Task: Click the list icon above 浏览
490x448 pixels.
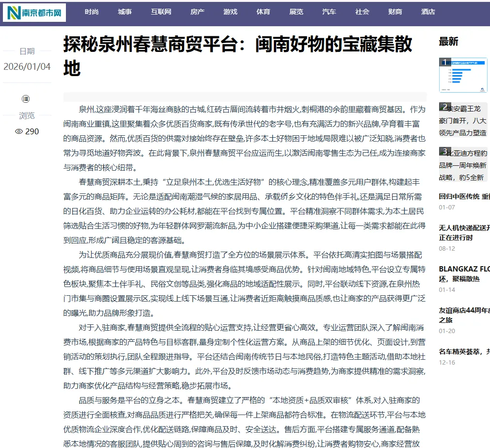Action: pyautogui.click(x=26, y=99)
